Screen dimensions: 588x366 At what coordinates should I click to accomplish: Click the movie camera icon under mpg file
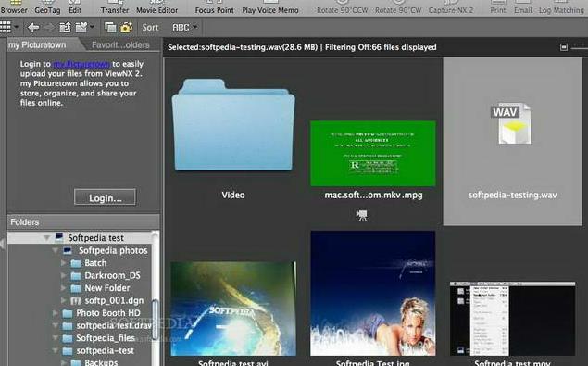tap(361, 215)
